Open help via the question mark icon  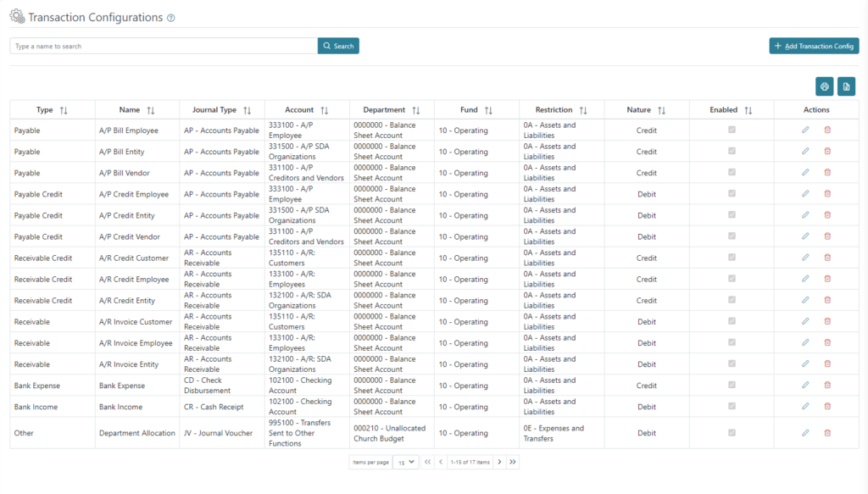173,17
